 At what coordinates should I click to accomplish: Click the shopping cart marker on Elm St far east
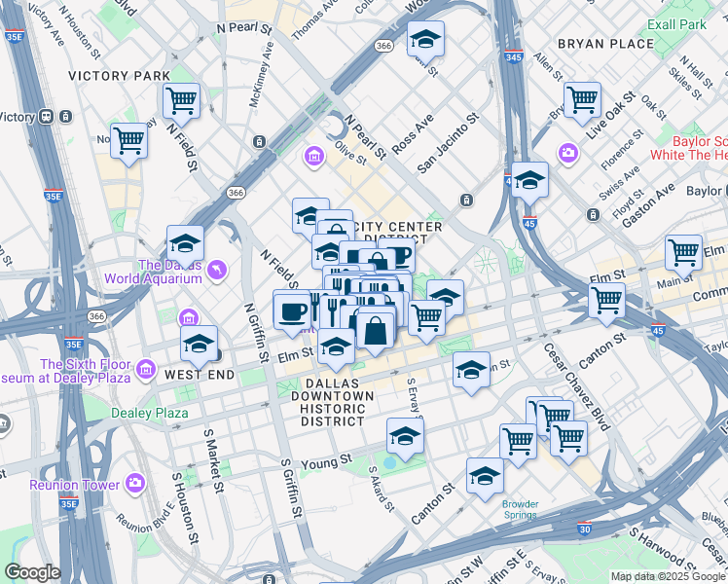tap(683, 253)
